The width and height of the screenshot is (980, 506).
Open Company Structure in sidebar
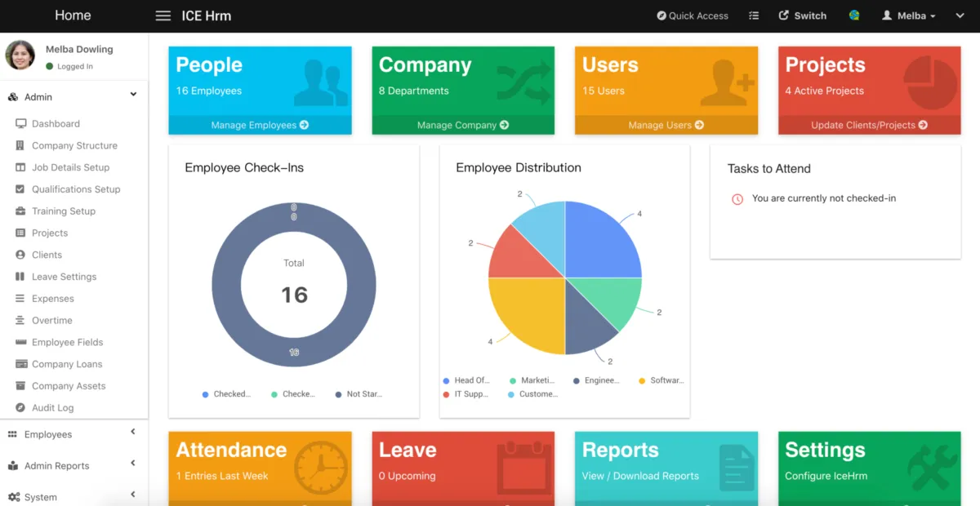coord(74,145)
